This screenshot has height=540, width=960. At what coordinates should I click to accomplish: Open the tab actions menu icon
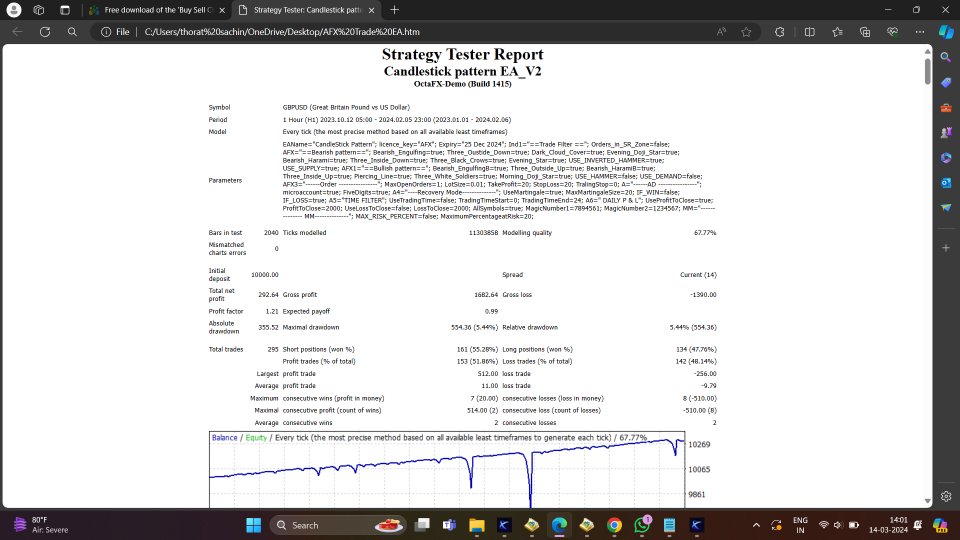click(65, 10)
